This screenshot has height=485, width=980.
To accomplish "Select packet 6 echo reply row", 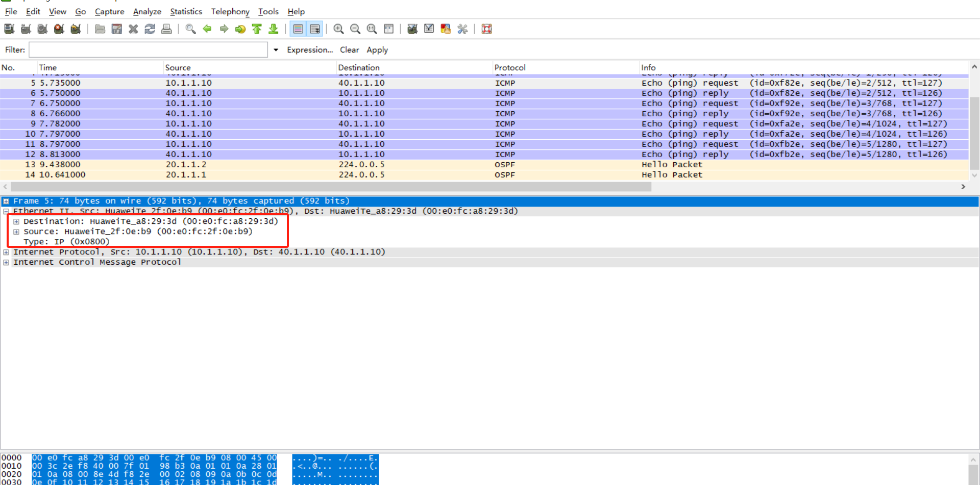I will coord(484,93).
